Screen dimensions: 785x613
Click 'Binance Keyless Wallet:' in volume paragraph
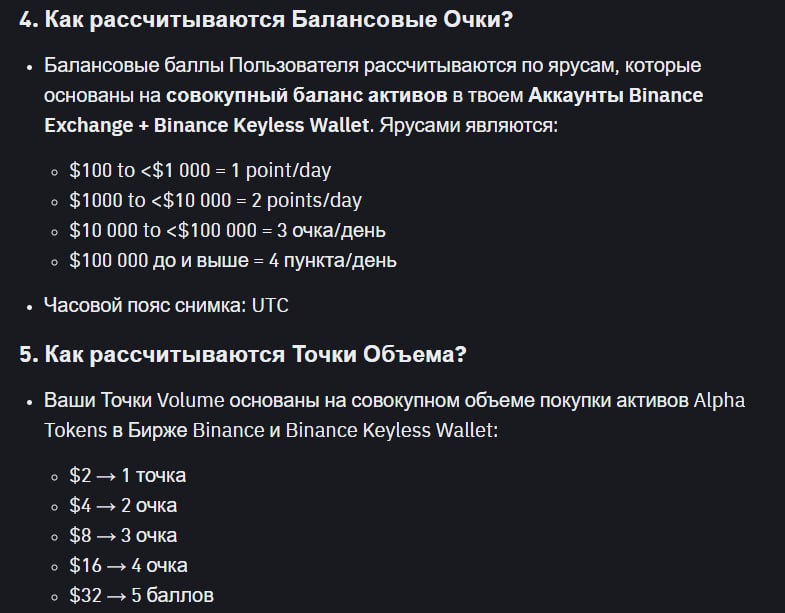click(x=392, y=431)
